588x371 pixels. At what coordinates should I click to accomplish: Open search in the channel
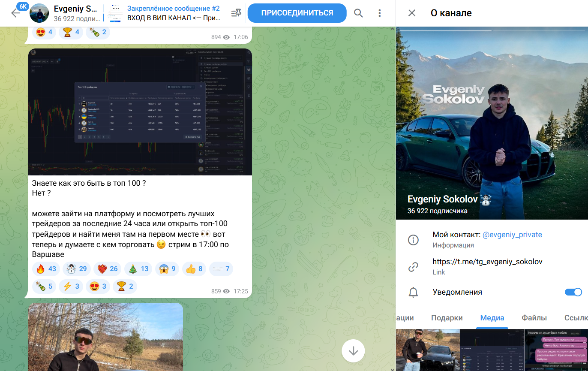[x=358, y=13]
